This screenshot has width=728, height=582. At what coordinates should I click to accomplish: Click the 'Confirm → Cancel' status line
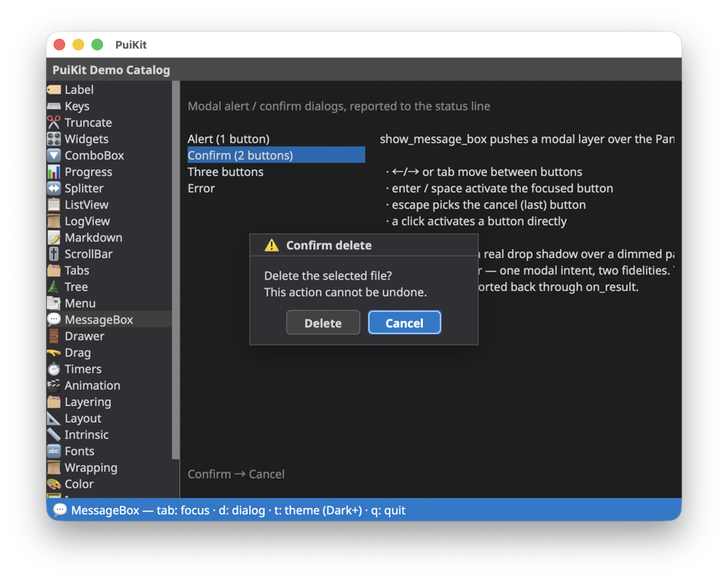pos(236,474)
